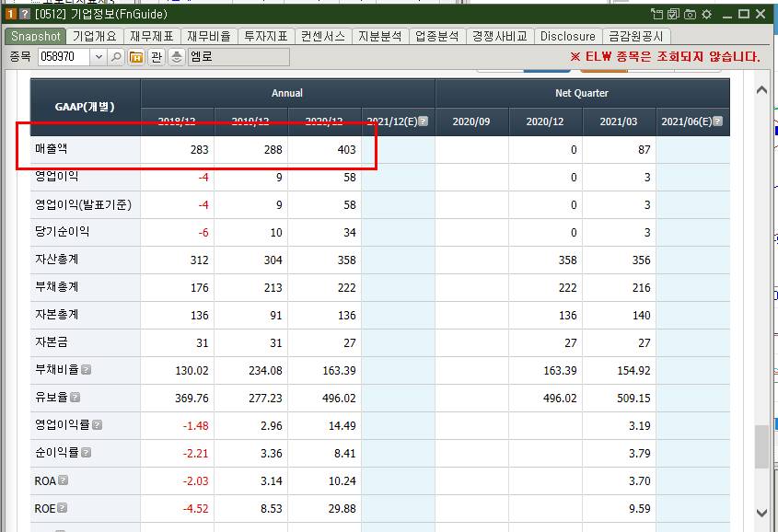Click the stock code field showing 058970
The height and width of the screenshot is (532, 778).
64,57
